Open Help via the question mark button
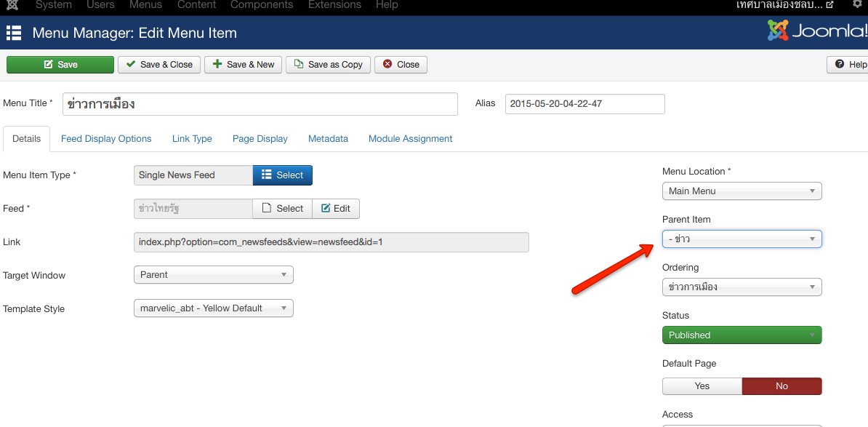868x427 pixels. click(849, 65)
